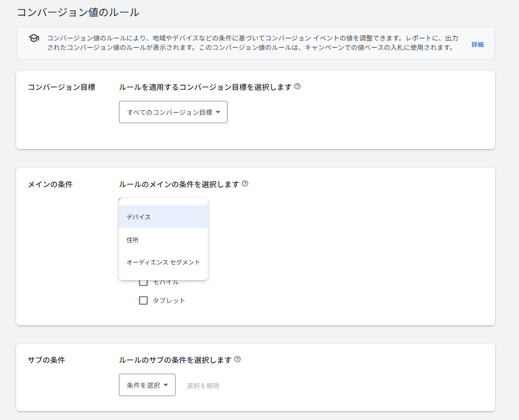Click the コンバージョン値のルール page title
Viewport: 519px width, 420px height.
click(x=78, y=12)
